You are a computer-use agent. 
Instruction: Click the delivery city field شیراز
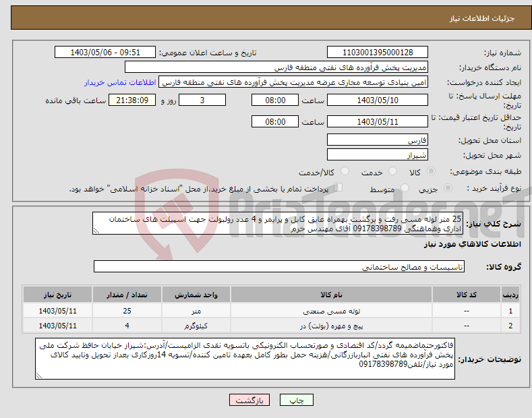tap(378, 154)
